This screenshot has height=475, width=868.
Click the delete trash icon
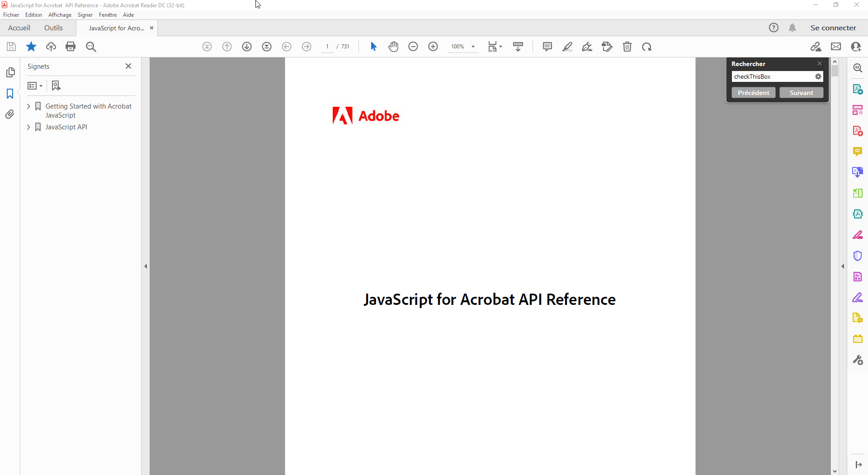click(x=627, y=47)
